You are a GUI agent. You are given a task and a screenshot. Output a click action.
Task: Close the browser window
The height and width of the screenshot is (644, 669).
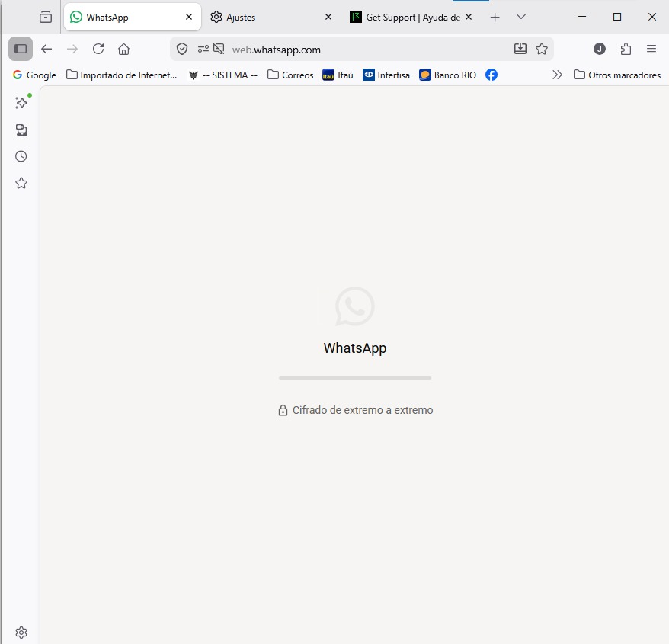pyautogui.click(x=652, y=17)
